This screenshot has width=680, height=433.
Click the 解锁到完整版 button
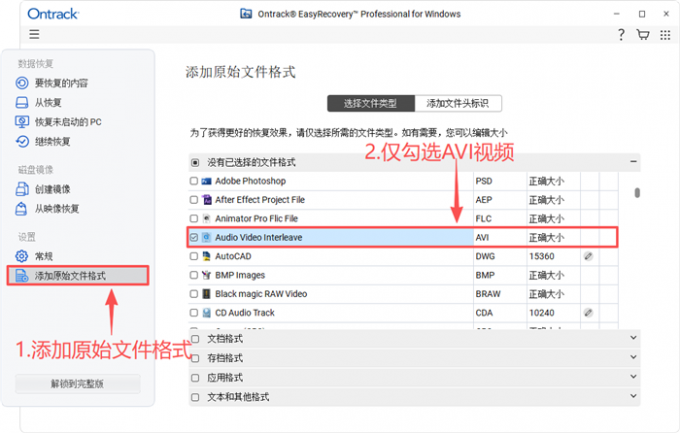click(x=78, y=384)
